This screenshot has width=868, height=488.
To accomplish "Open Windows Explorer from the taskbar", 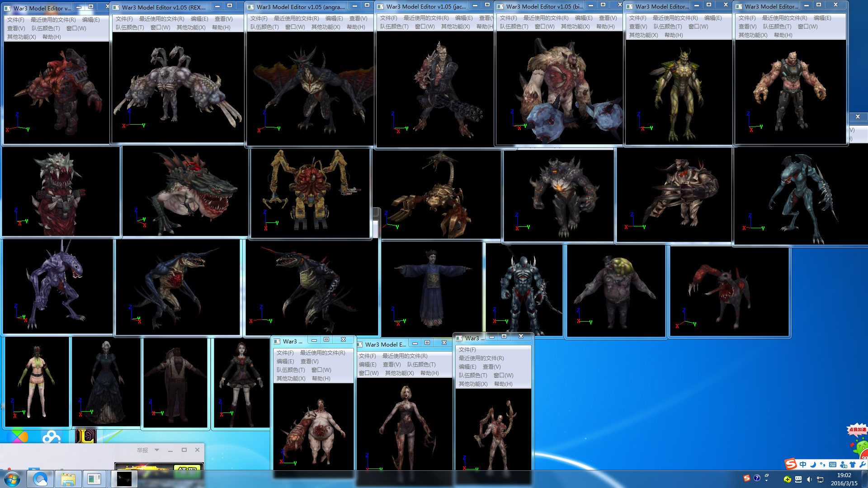I will 68,479.
